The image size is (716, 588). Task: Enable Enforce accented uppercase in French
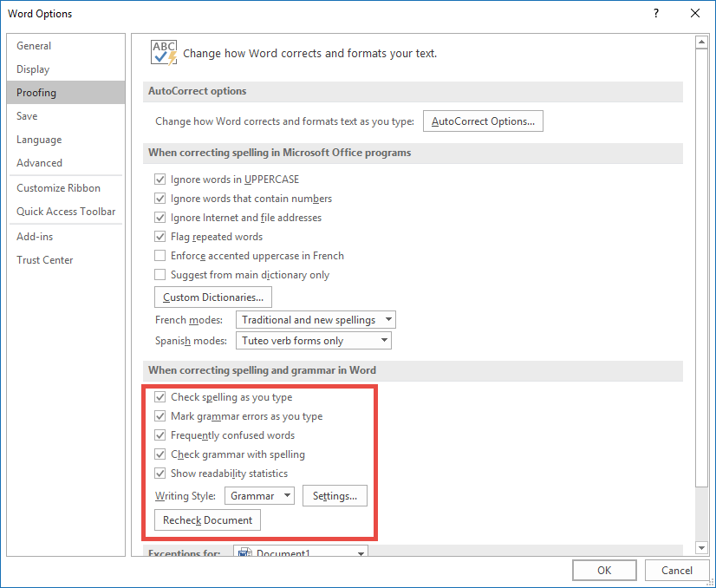159,255
